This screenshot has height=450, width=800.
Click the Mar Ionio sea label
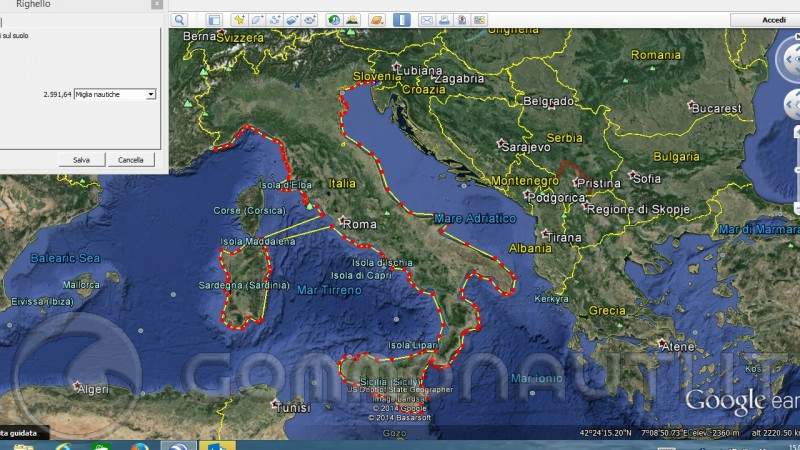[x=537, y=378]
